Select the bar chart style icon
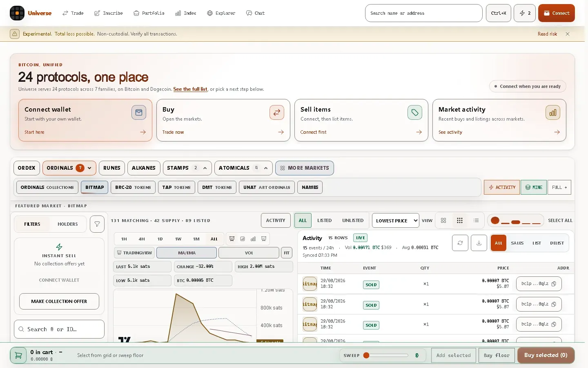Viewport: 588px width, 368px height. (253, 239)
